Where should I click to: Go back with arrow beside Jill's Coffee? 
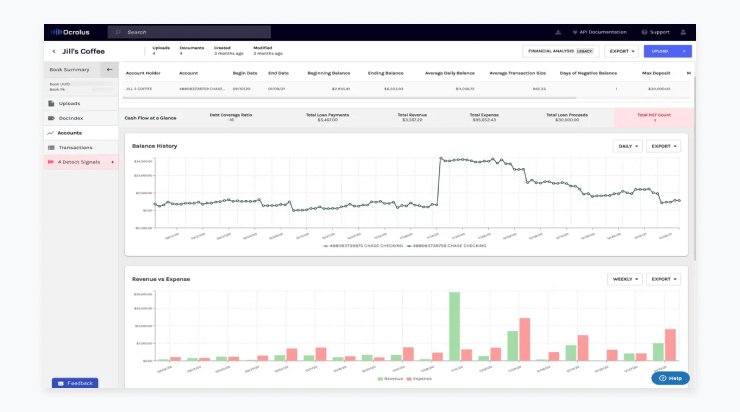coord(54,51)
